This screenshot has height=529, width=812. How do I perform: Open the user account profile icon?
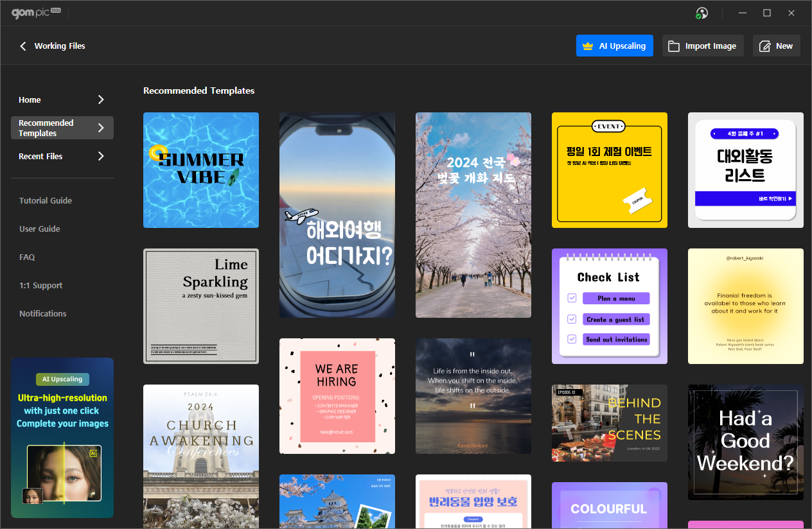702,13
